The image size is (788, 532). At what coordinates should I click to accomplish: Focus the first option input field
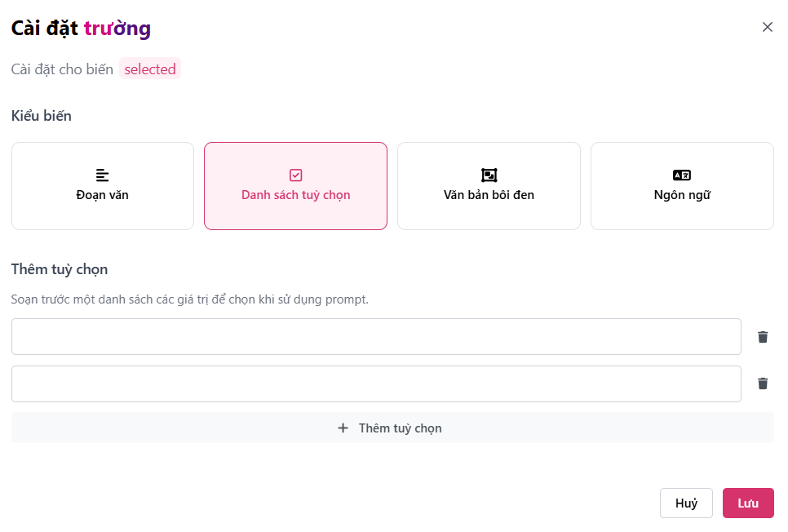(376, 337)
